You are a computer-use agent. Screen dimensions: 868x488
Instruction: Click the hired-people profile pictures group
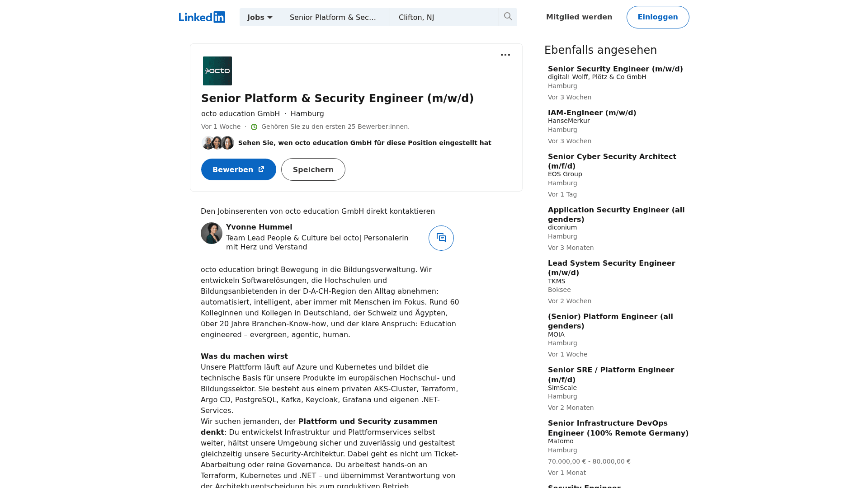pyautogui.click(x=218, y=143)
